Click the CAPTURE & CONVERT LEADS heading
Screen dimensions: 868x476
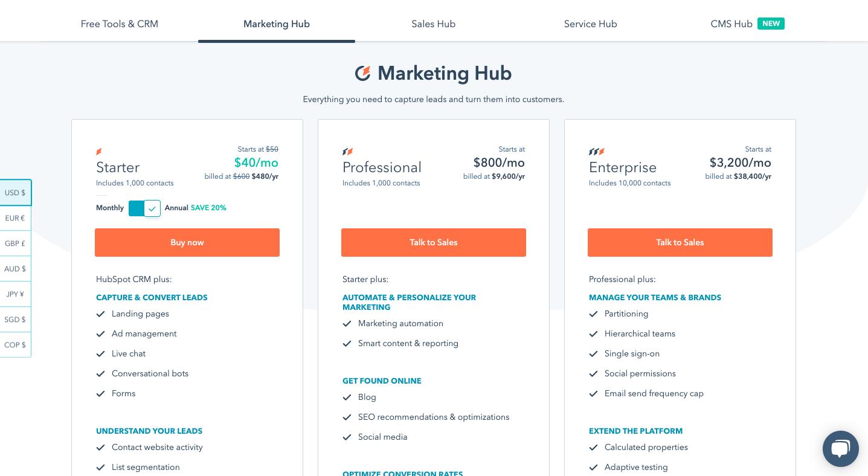(152, 298)
